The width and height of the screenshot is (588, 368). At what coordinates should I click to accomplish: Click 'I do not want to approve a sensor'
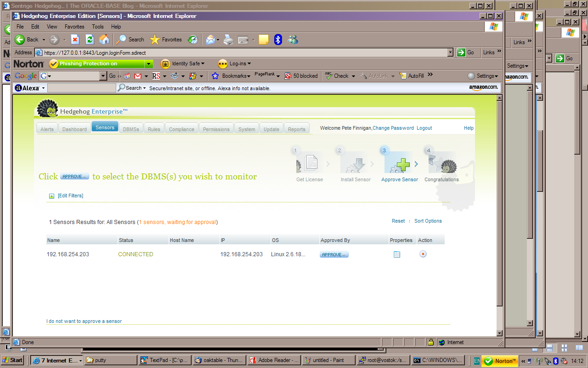(84, 321)
